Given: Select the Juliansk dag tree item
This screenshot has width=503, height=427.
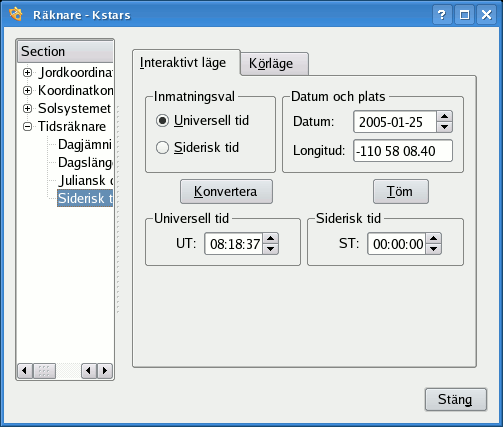Looking at the screenshot, I should point(86,180).
